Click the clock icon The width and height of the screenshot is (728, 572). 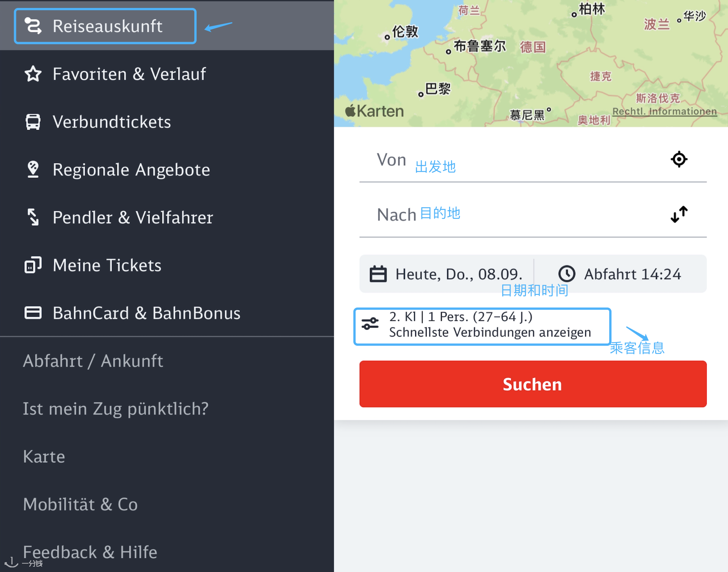point(567,273)
